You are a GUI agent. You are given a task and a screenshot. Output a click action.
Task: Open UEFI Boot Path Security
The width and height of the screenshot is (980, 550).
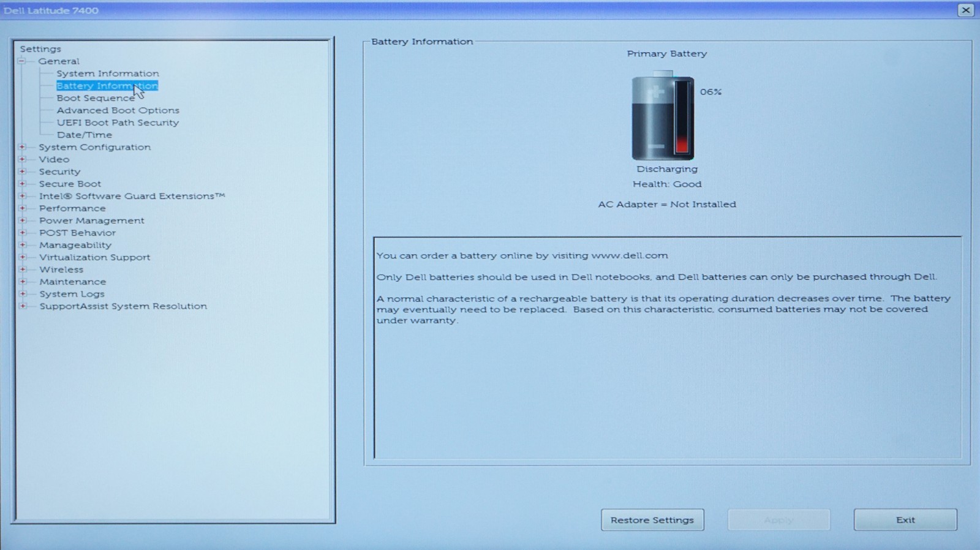click(118, 122)
